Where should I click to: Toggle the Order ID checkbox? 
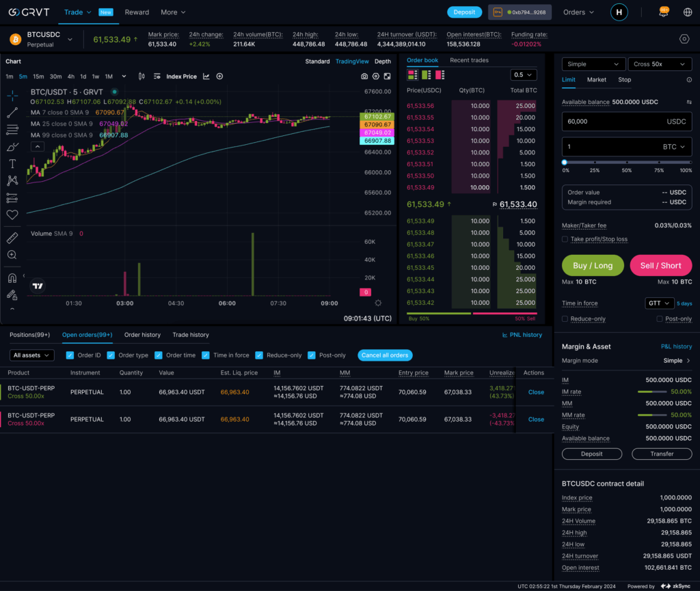[70, 355]
